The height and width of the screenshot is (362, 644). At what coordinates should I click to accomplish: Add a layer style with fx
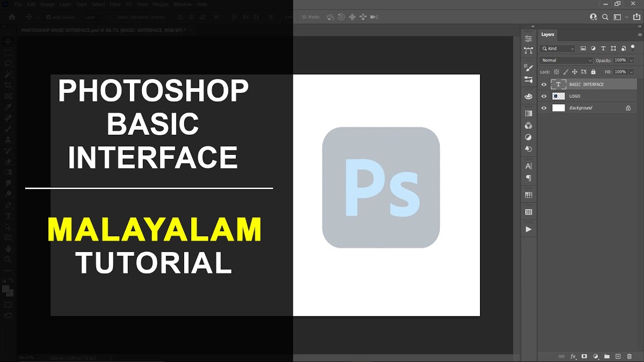point(573,356)
